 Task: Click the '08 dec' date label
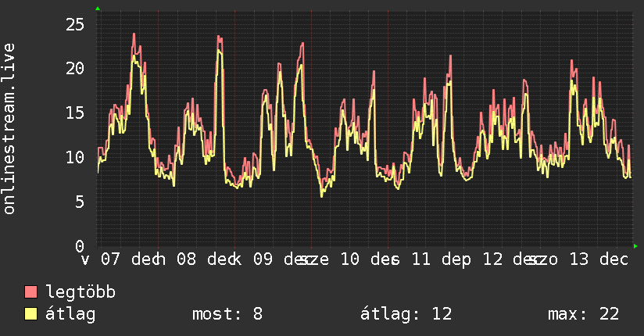pos(206,259)
